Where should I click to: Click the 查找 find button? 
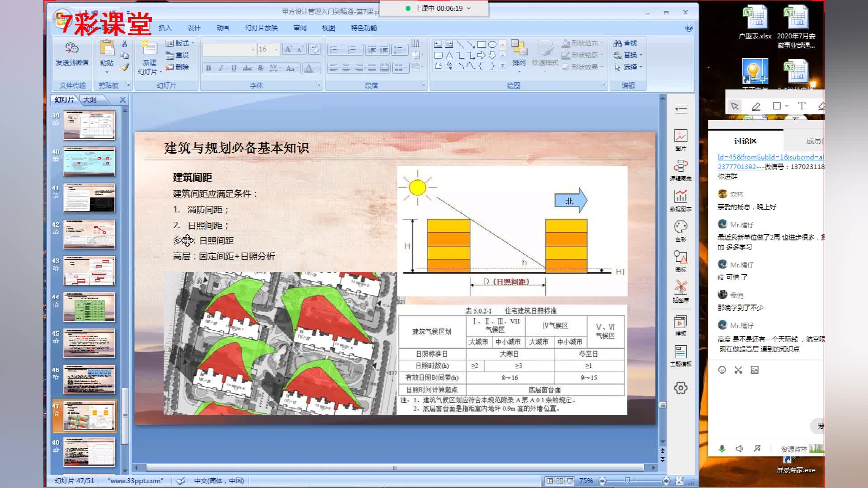coord(626,43)
